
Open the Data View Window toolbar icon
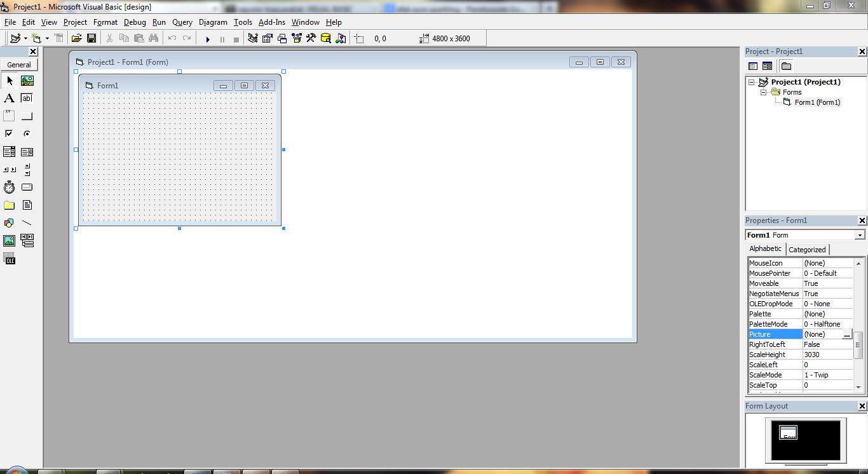[x=326, y=39]
